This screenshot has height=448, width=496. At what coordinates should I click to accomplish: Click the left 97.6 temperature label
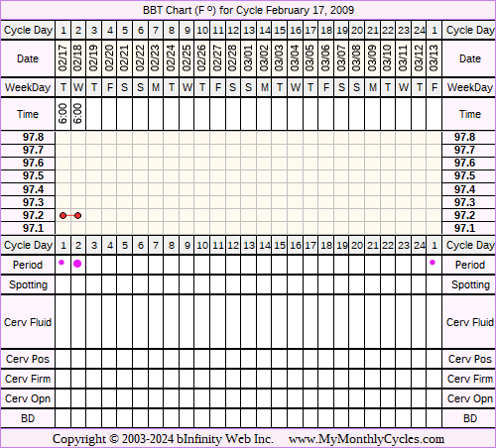[33, 163]
